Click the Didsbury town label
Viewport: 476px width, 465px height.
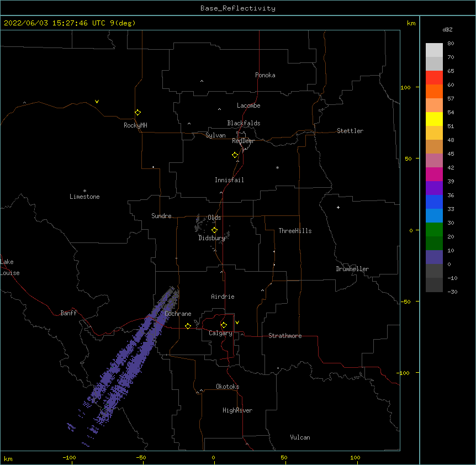(x=212, y=238)
